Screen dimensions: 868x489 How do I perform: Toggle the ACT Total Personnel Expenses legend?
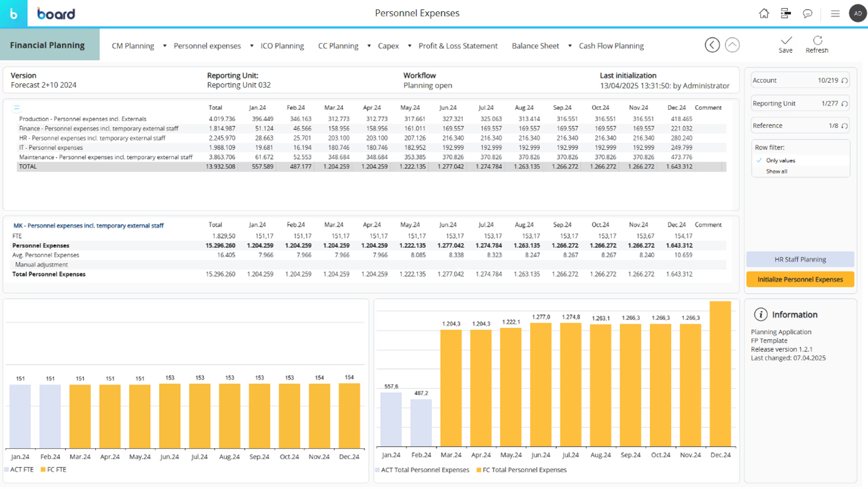point(425,470)
